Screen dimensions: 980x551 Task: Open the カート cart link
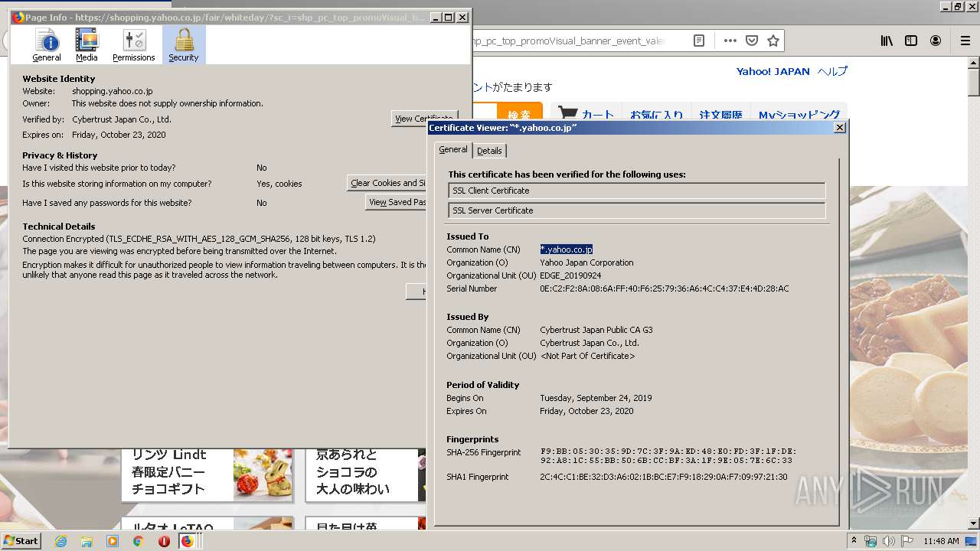point(586,113)
